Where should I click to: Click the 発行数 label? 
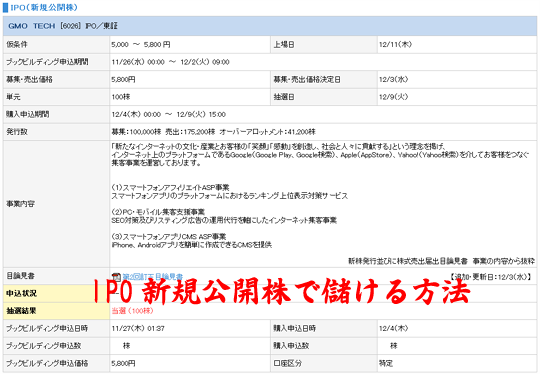(x=17, y=132)
